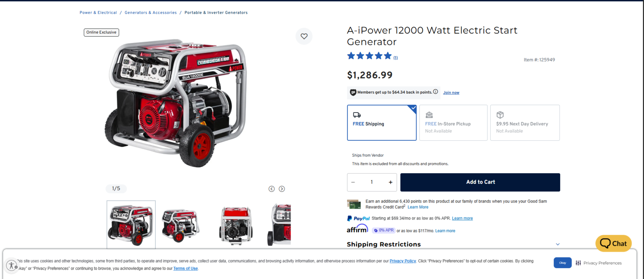Add product to wishlist with heart icon
The width and height of the screenshot is (644, 279).
[x=304, y=36]
